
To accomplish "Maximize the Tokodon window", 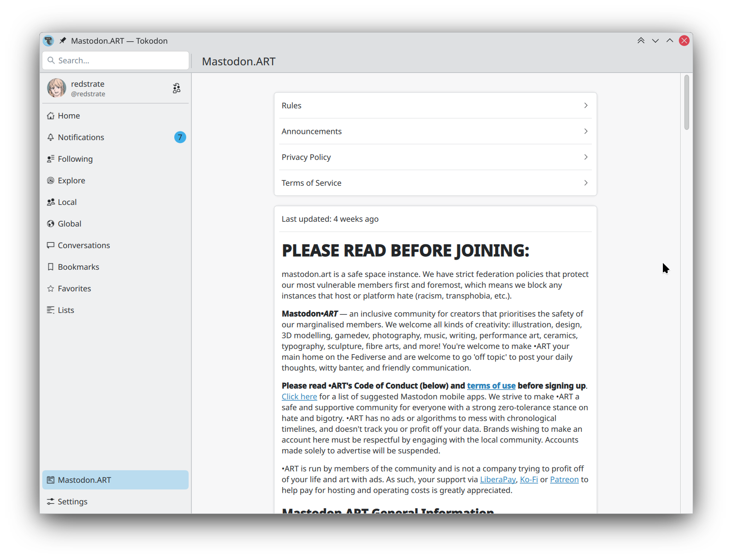I will (x=670, y=41).
